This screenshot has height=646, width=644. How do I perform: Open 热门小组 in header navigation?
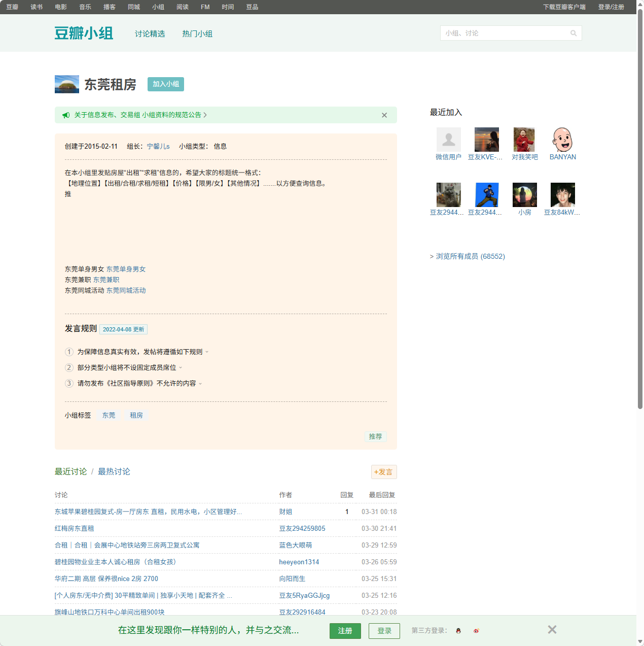(x=197, y=34)
